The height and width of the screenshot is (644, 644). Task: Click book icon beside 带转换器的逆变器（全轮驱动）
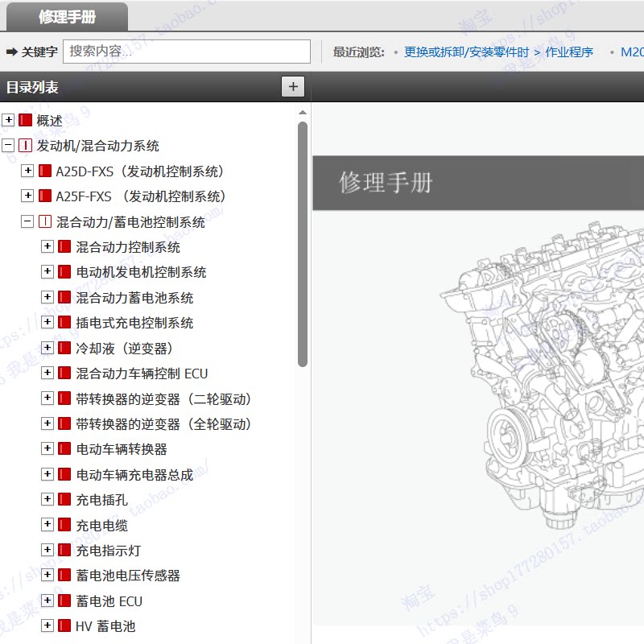[64, 423]
